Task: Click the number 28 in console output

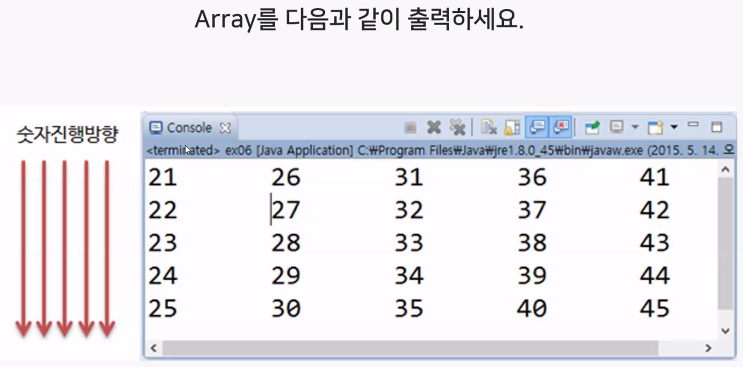Action: [286, 242]
